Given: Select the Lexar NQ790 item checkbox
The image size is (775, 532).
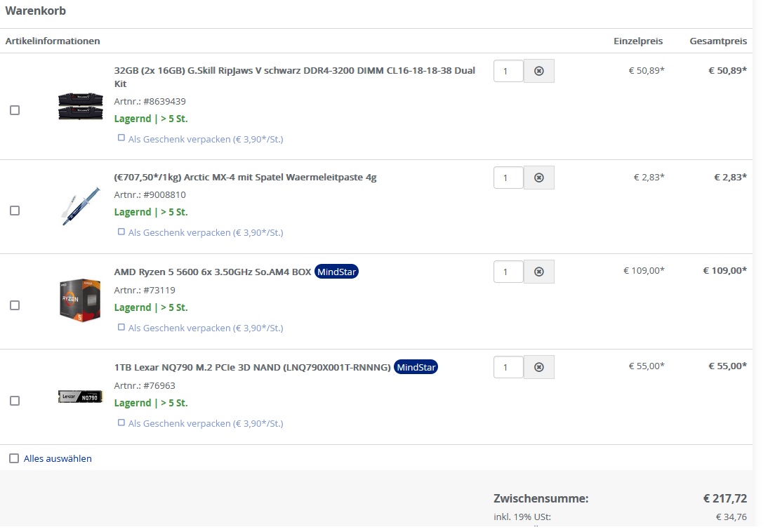Looking at the screenshot, I should point(15,401).
